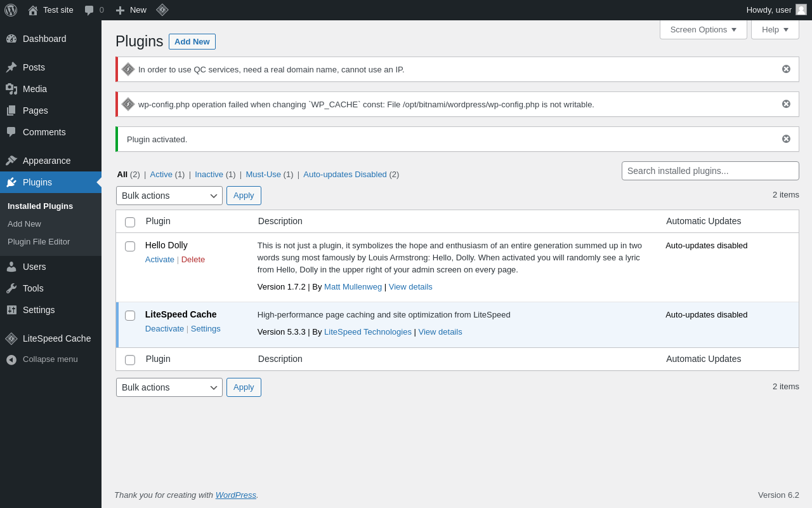The image size is (812, 508).
Task: Click the user avatar next to Howdy
Action: [x=801, y=10]
